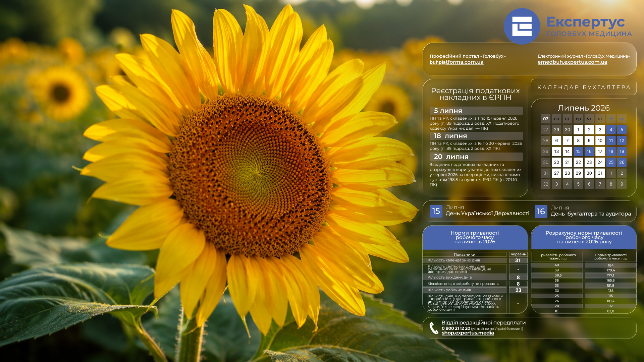The image size is (644, 362).
Task: Click the 5 липня deadline heading
Action: (476, 111)
